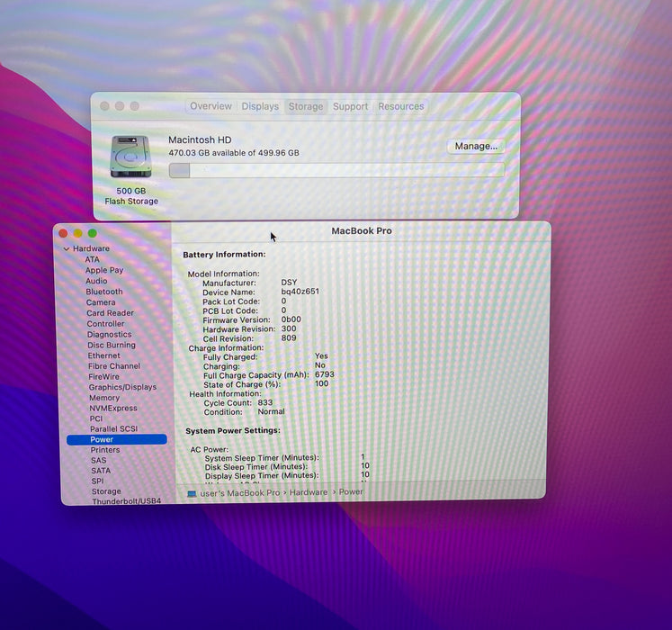Select Fibre Channel in the sidebar
Image resolution: width=672 pixels, height=630 pixels.
114,366
